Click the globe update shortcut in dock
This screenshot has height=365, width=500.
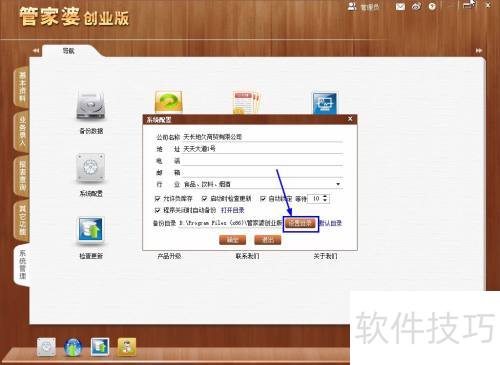(x=73, y=347)
